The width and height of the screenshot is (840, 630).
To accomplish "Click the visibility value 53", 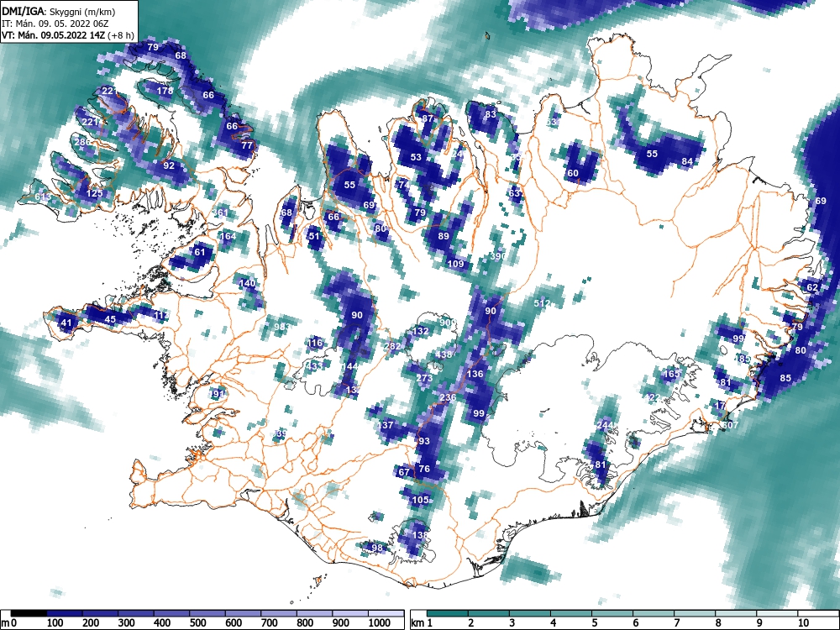I will coord(417,157).
